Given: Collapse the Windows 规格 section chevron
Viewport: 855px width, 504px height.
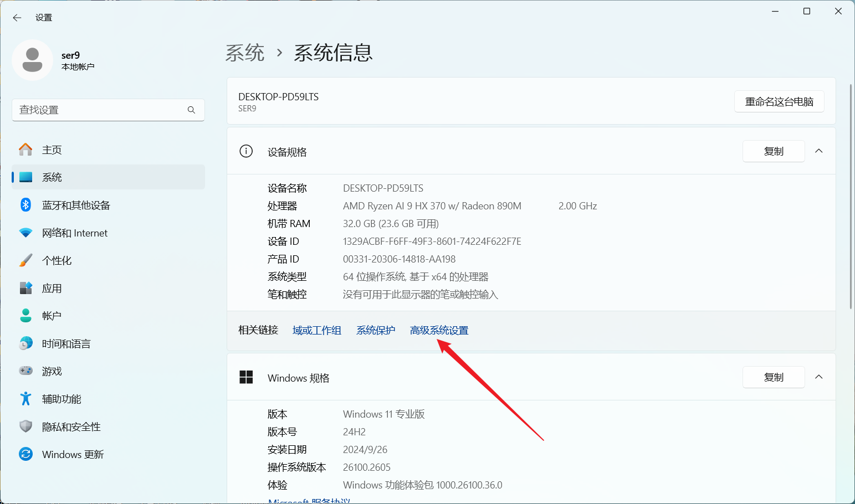Looking at the screenshot, I should (x=819, y=377).
